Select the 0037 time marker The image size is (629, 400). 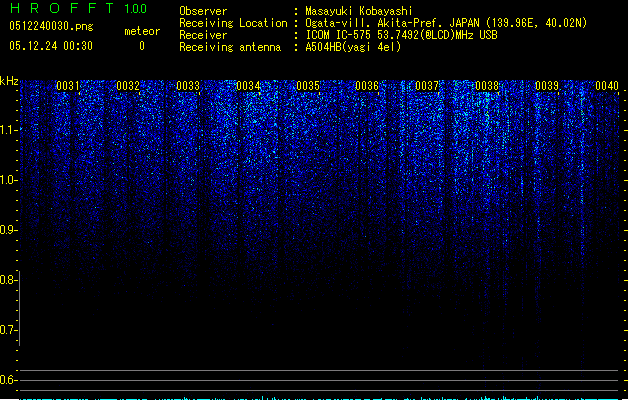pos(427,86)
